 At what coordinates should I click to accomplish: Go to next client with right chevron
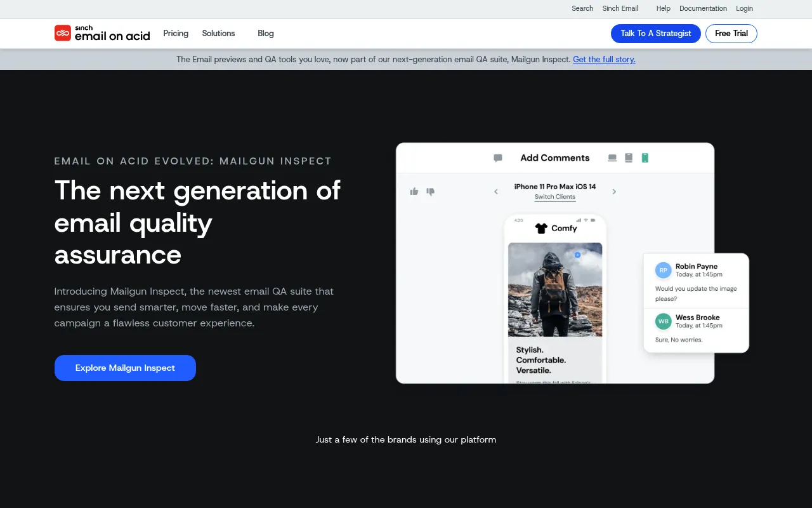614,191
